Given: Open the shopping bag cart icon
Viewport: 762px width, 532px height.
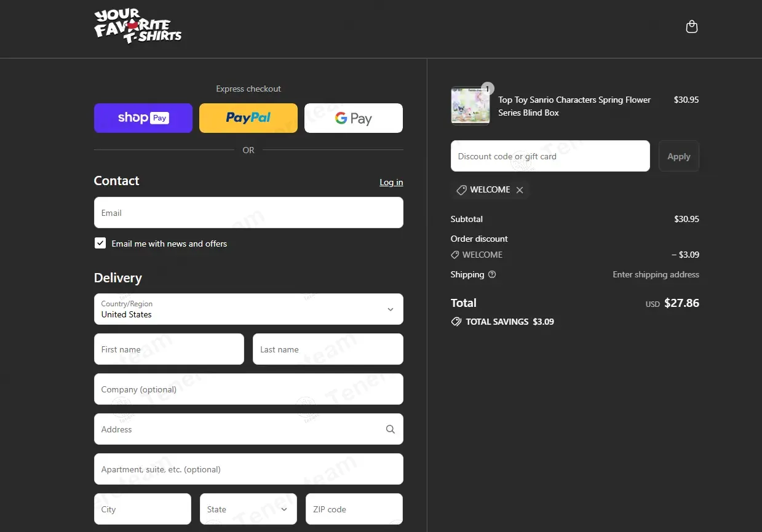Looking at the screenshot, I should coord(692,26).
